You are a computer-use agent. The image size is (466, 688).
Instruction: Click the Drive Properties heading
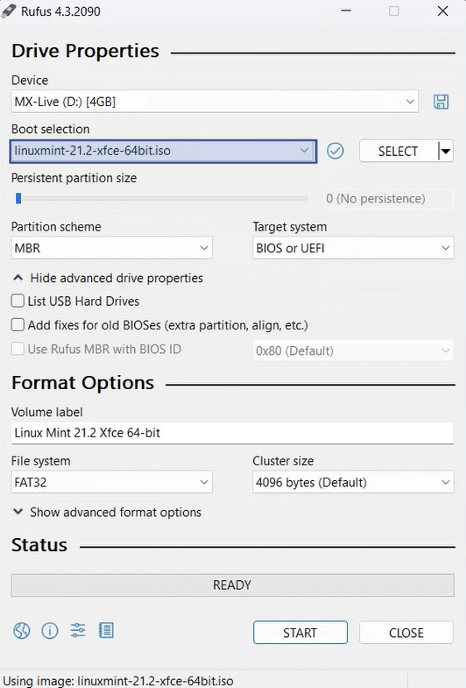coord(85,51)
